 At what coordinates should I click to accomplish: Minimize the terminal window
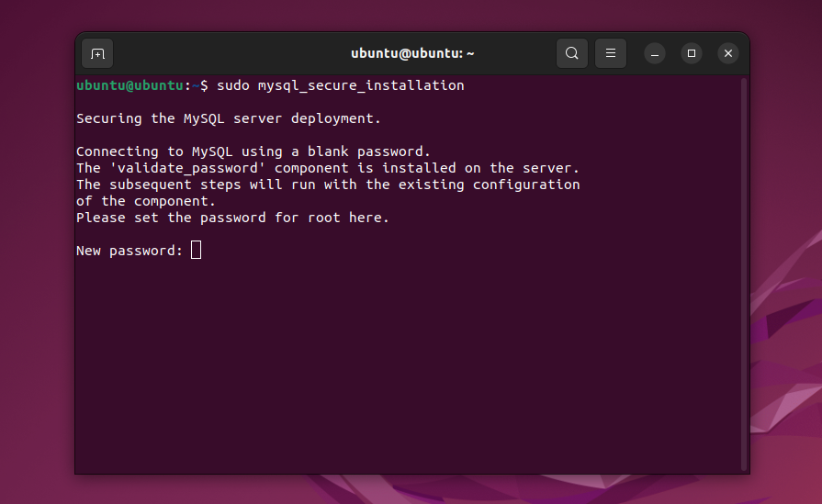click(654, 53)
